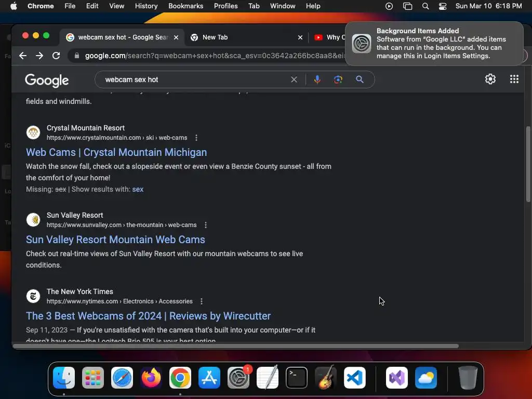
Task: Open TextEdit from the Dock
Action: tap(268, 378)
